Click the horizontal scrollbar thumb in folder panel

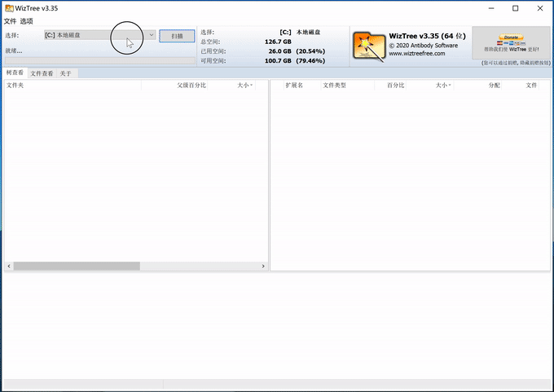(77, 266)
